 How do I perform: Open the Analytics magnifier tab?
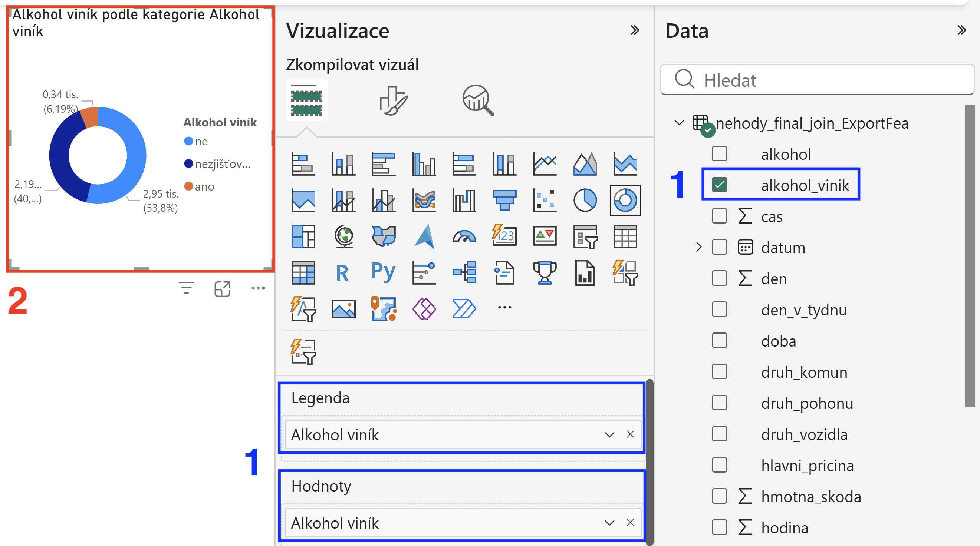(x=477, y=100)
